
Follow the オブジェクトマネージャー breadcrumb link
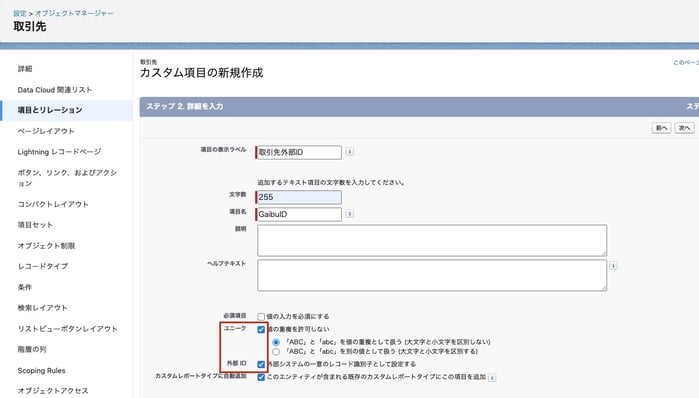(74, 13)
